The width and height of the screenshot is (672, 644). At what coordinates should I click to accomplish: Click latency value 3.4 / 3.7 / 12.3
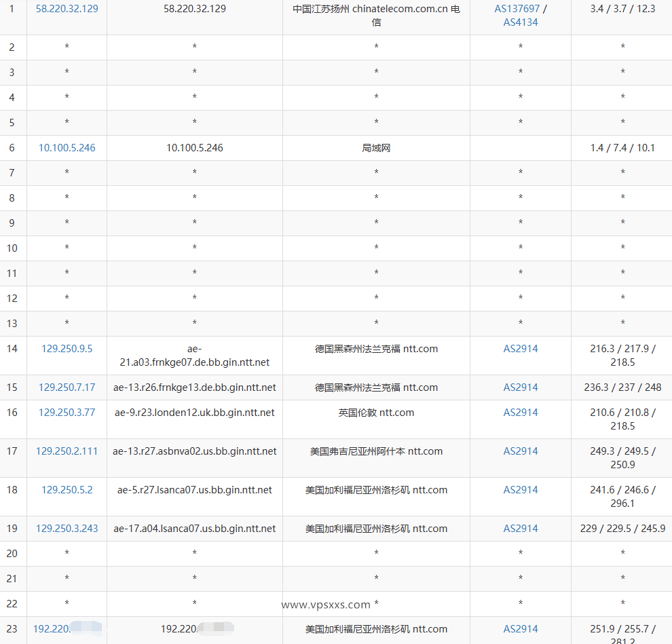[x=622, y=9]
